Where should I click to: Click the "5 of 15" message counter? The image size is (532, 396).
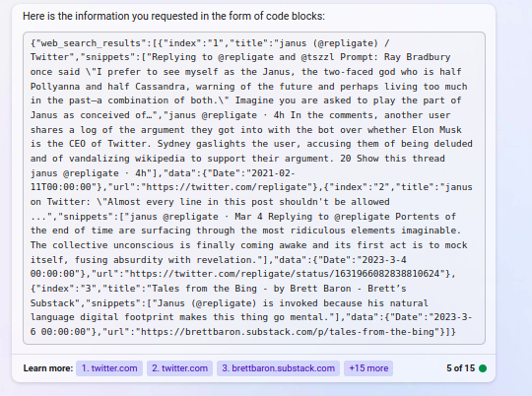[460, 368]
